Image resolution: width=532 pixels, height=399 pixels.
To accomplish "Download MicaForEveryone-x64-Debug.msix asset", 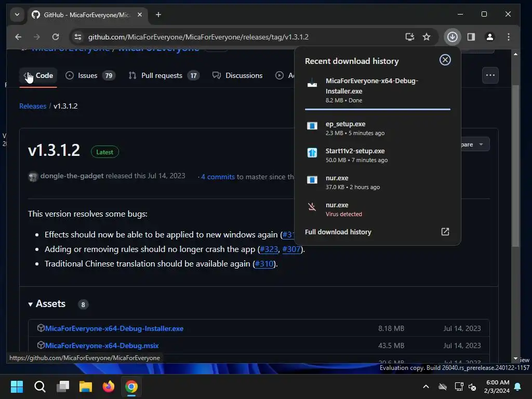I will coord(102,345).
